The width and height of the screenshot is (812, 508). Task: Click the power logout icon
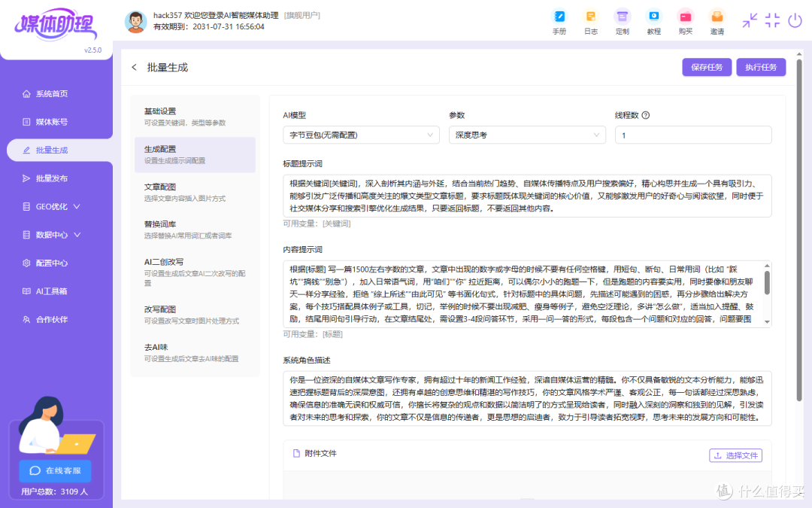pyautogui.click(x=795, y=20)
